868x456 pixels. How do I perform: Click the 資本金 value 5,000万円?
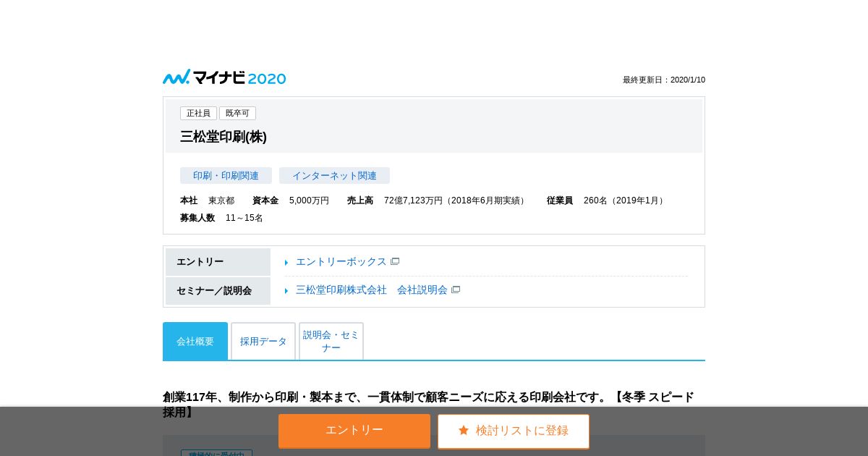click(x=309, y=200)
